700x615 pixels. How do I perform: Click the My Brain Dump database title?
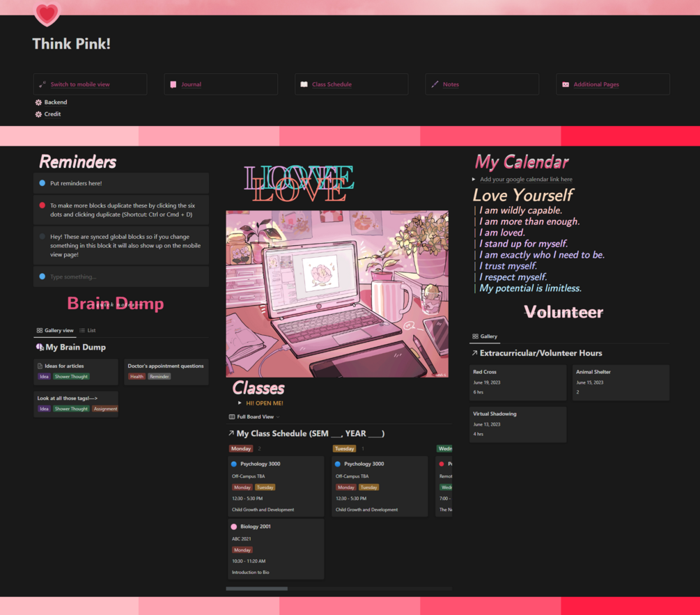(x=75, y=348)
